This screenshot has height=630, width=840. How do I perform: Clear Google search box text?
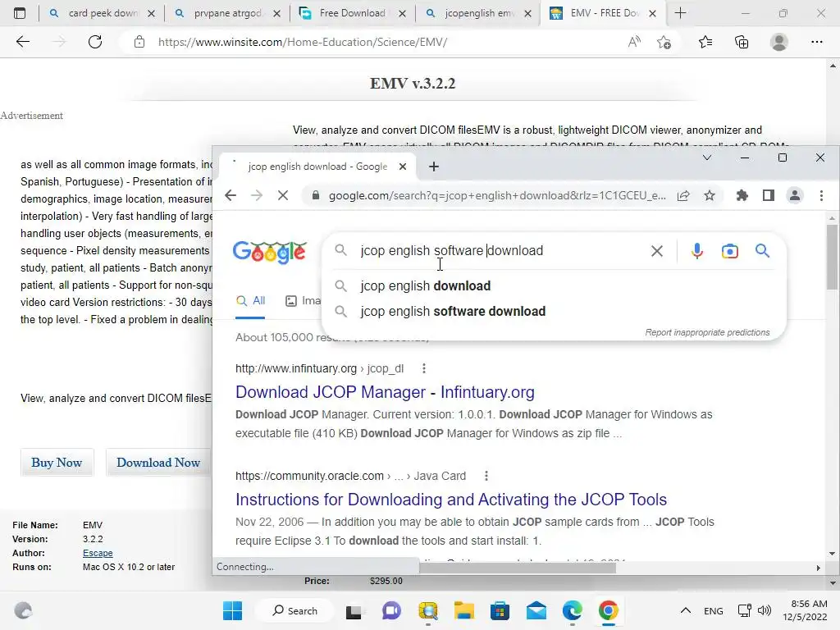point(657,251)
